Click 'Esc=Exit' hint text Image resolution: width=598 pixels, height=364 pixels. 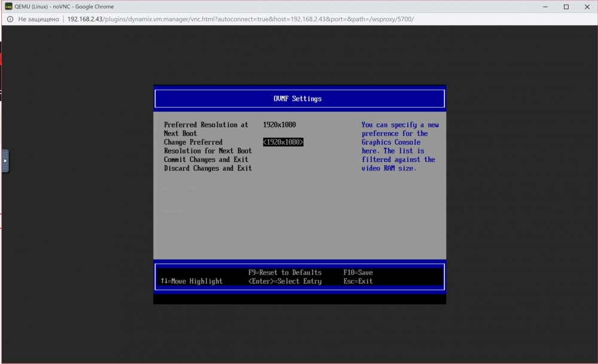click(x=358, y=282)
